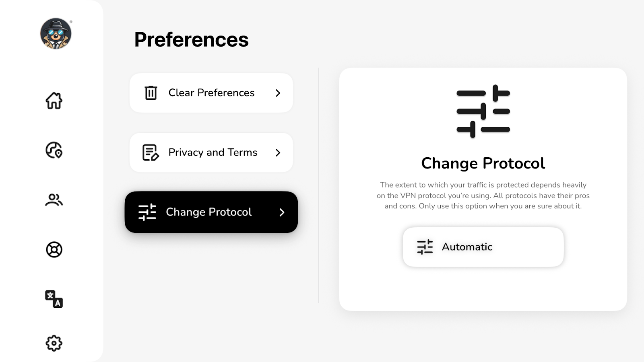This screenshot has width=644, height=362.
Task: Click the Change Protocol chevron arrow
Action: [282, 212]
